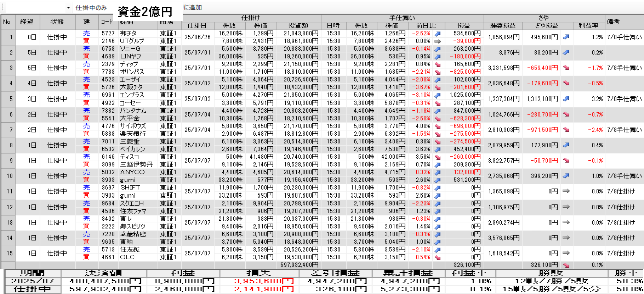This screenshot has width=644, height=294.
Task: Click the 利益率 column header
Action: 588,25
